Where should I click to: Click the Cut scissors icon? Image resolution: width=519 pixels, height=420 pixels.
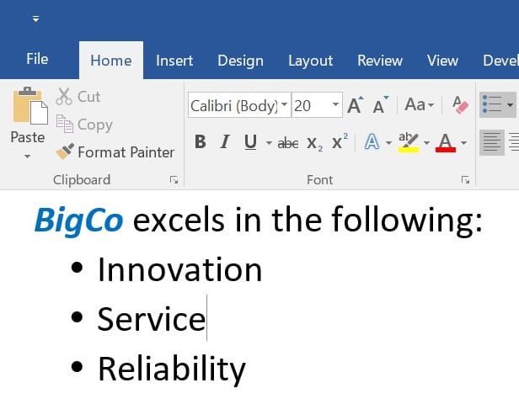65,97
